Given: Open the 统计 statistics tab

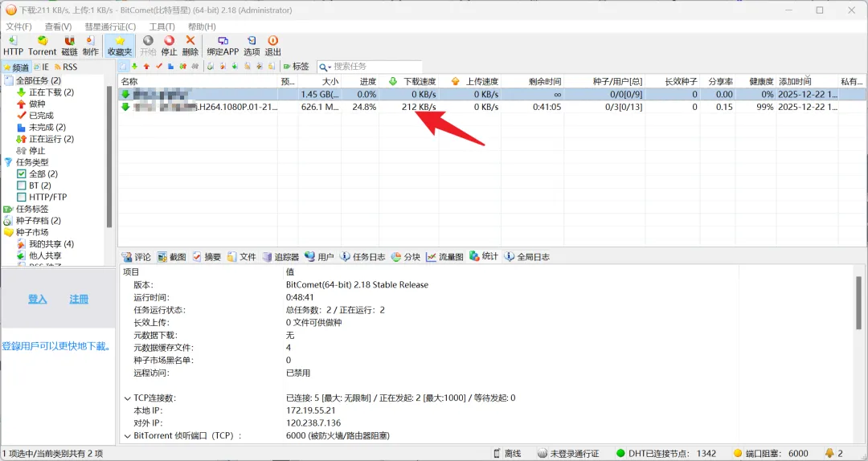Looking at the screenshot, I should 483,256.
